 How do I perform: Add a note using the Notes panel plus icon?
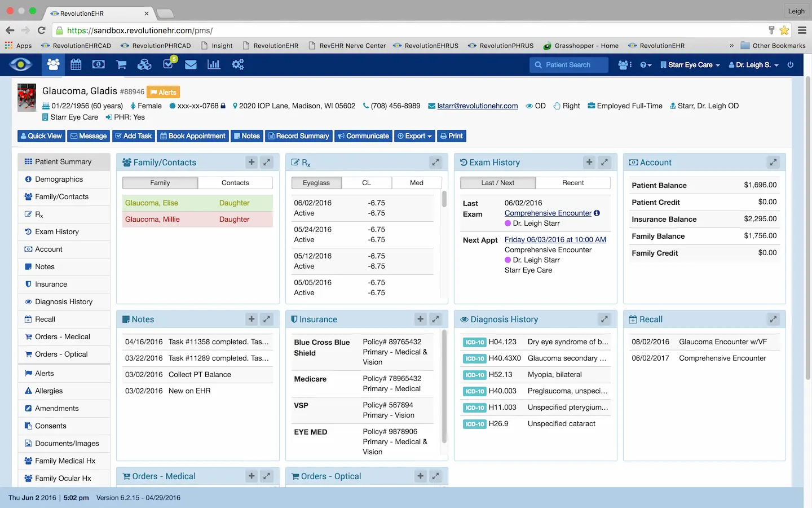251,319
